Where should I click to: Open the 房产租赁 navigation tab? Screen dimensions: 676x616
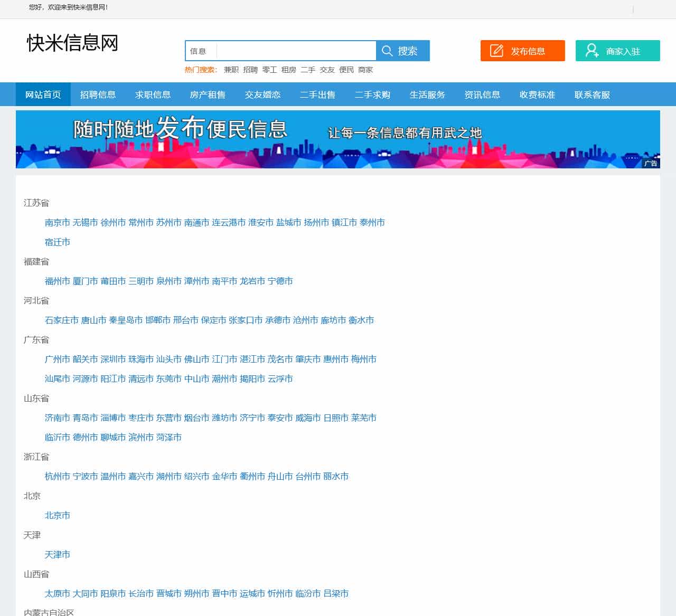[208, 94]
